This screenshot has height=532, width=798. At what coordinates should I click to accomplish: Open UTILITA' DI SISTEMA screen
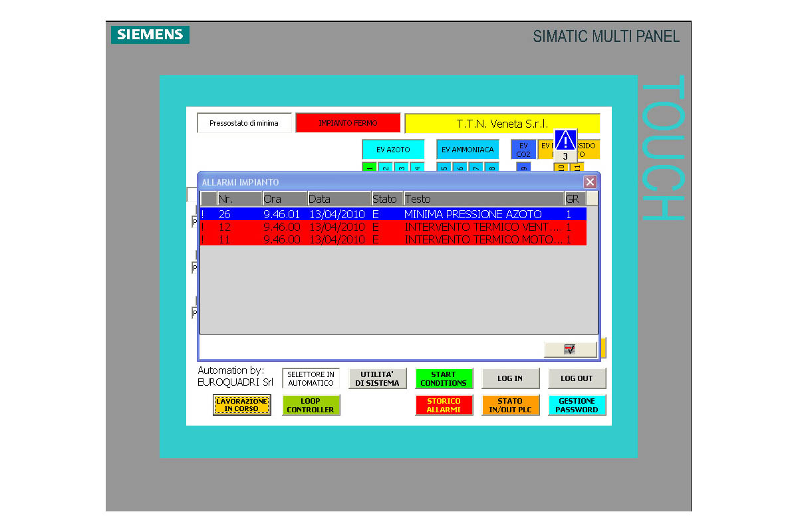point(378,378)
